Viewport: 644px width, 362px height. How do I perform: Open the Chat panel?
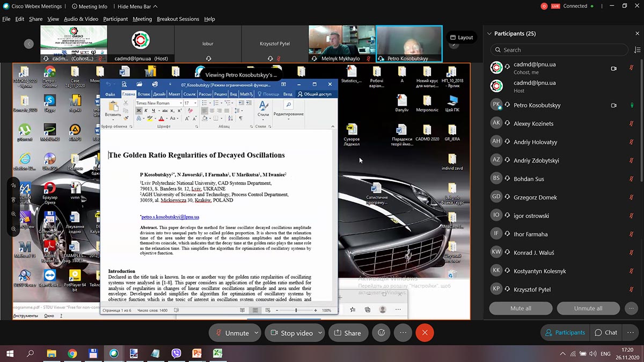[x=606, y=333]
